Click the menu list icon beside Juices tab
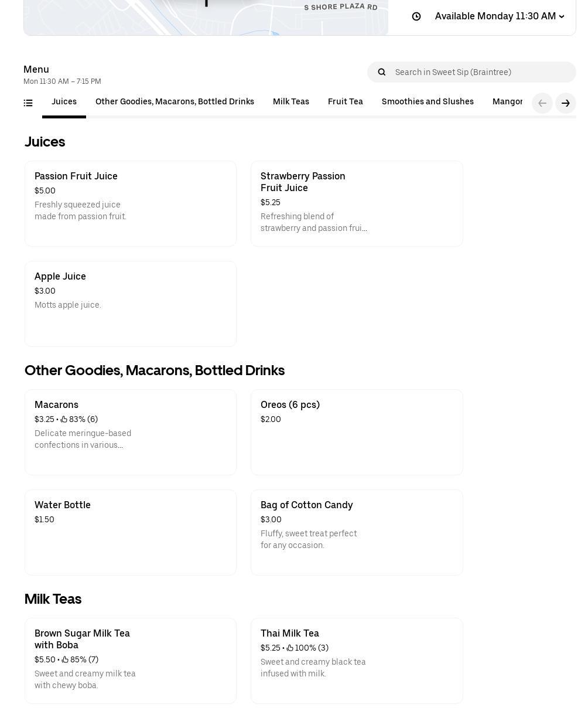 pos(28,103)
